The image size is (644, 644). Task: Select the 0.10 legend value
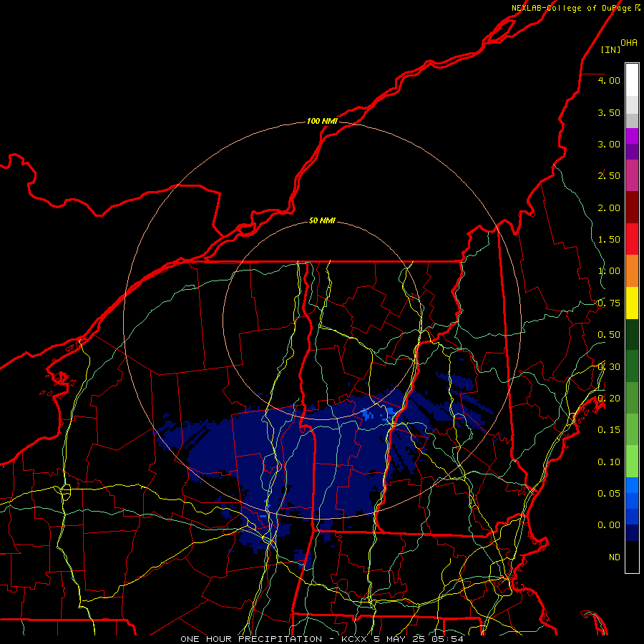(x=609, y=462)
